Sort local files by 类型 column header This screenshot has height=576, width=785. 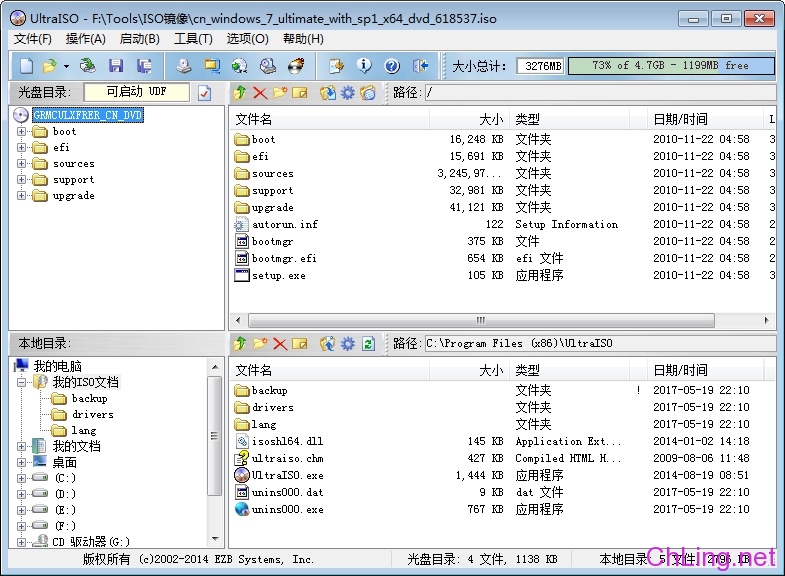569,370
